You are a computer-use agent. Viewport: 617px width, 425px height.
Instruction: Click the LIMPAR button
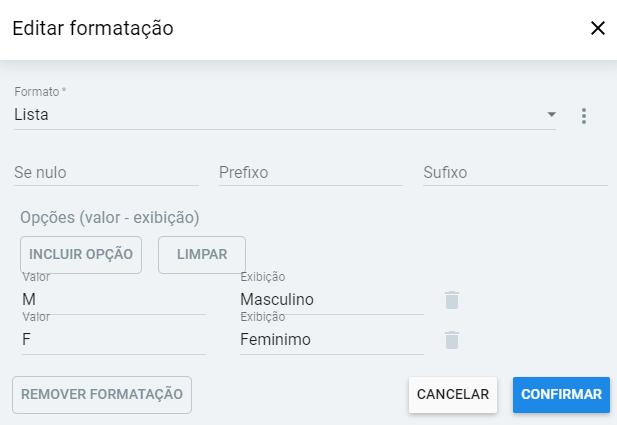pyautogui.click(x=202, y=254)
